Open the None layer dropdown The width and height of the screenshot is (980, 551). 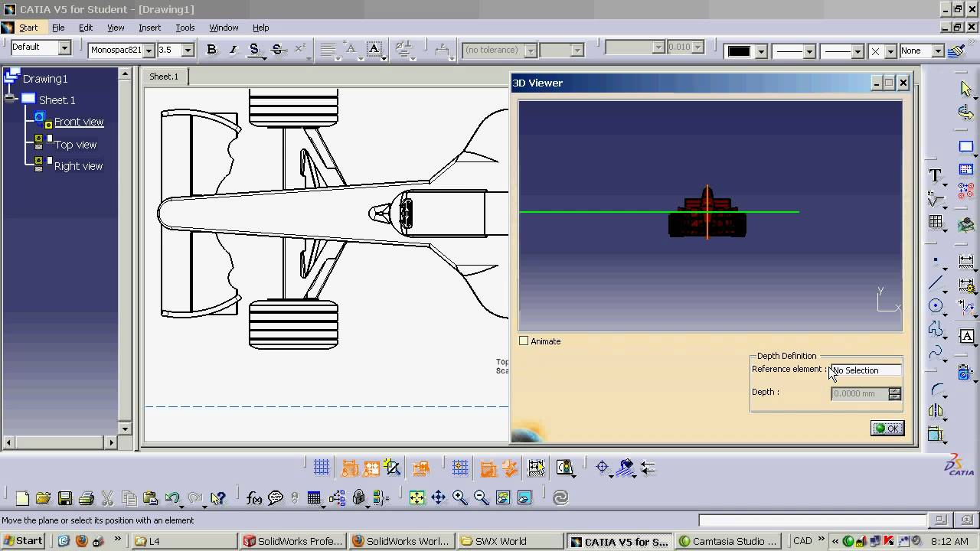(938, 51)
